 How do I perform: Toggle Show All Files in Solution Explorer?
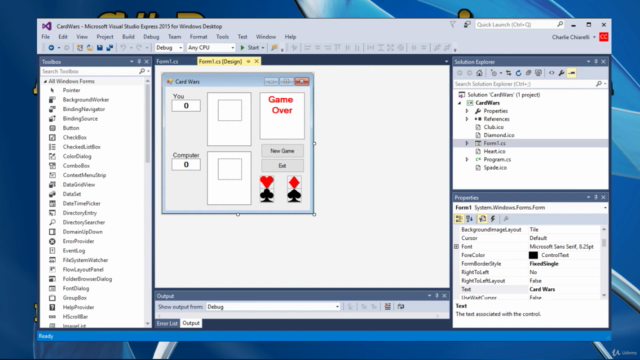538,73
